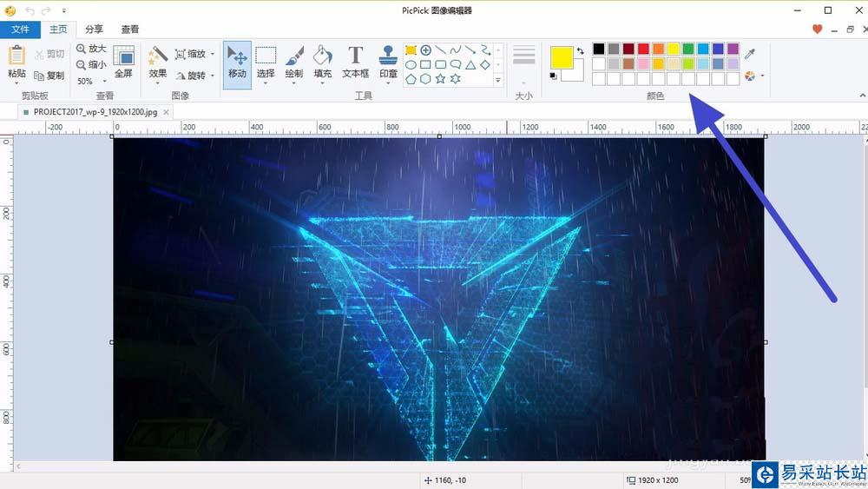868x489 pixels.
Task: Open the 粘贴 dropdown arrow
Action: pyautogui.click(x=16, y=83)
